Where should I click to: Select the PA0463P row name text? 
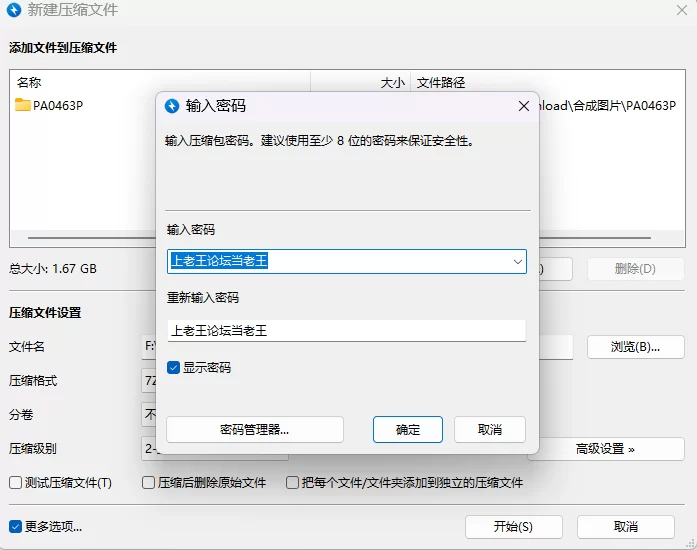[x=58, y=105]
